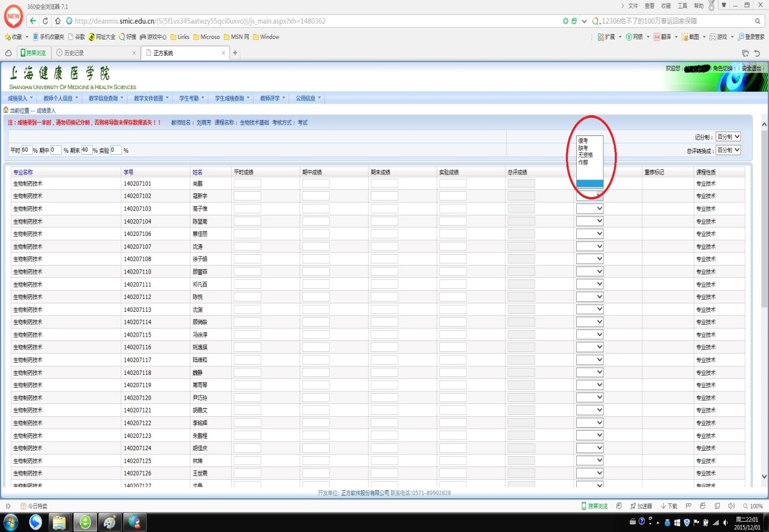
Task: Open the file explorer taskbar icon
Action: point(59,522)
